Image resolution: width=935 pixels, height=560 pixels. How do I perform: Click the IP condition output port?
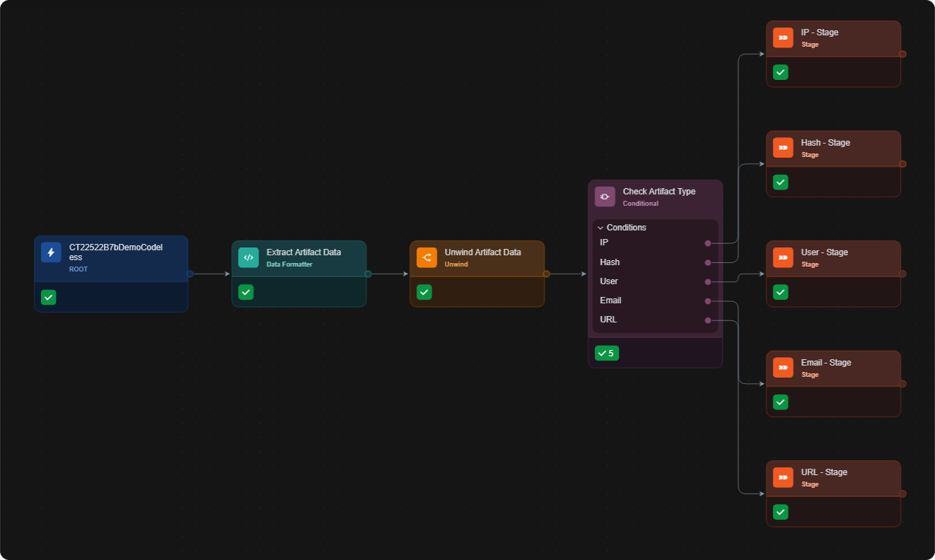(708, 243)
